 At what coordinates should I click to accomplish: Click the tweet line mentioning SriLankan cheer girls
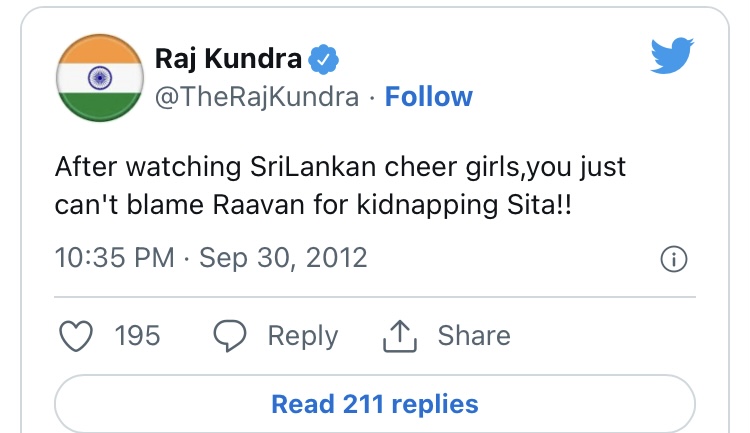point(340,164)
